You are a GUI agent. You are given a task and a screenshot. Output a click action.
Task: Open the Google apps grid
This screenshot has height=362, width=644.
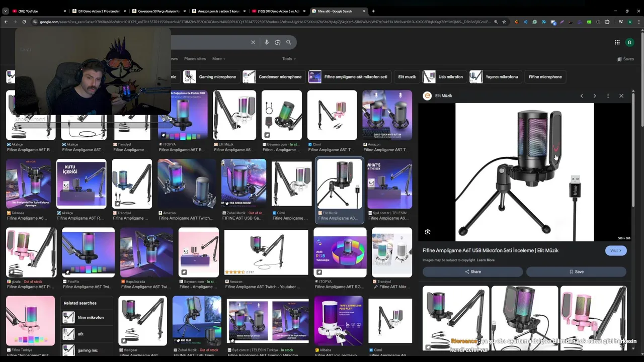(617, 42)
